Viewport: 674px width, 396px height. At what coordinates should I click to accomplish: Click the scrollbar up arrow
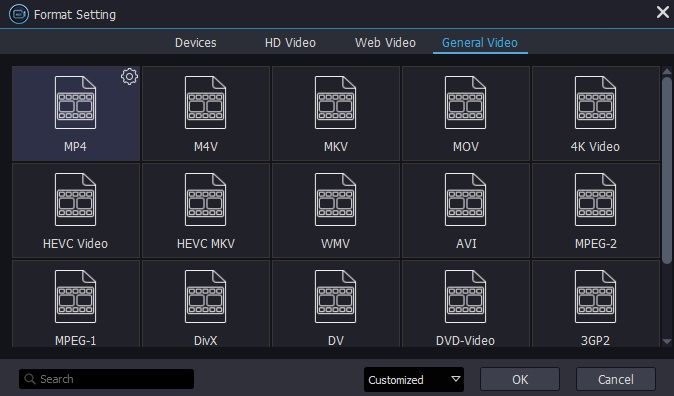tap(667, 71)
